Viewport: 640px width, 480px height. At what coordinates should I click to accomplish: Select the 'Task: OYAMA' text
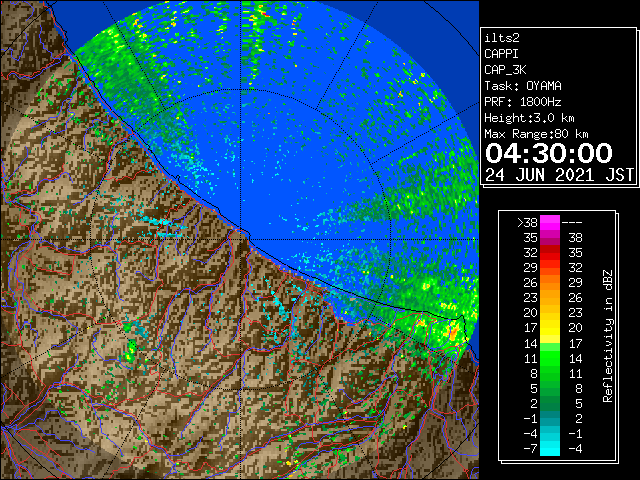[523, 86]
